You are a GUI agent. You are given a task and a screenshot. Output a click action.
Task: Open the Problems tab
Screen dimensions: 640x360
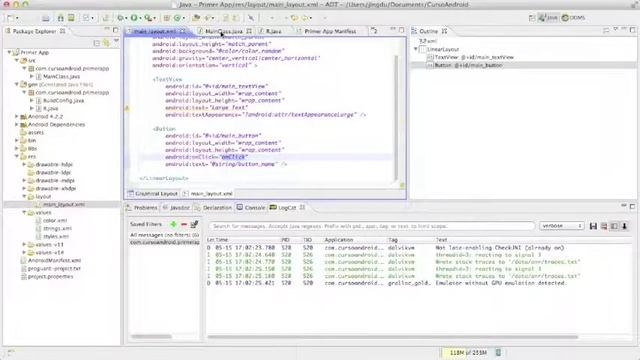point(142,208)
